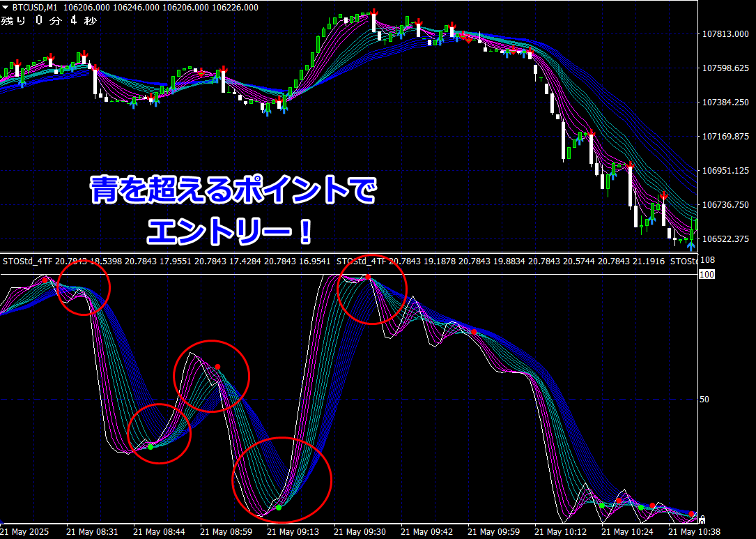Select the 100 level label on the indicator scale
Image resolution: width=756 pixels, height=539 pixels.
coord(707,275)
